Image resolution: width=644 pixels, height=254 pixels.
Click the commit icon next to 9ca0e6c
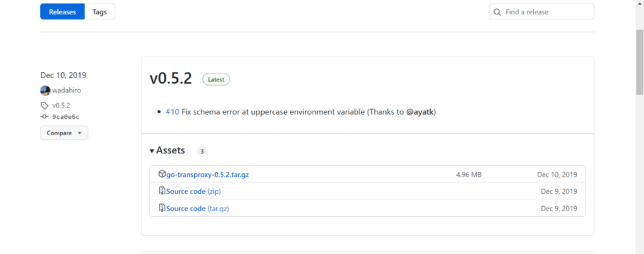[x=44, y=117]
